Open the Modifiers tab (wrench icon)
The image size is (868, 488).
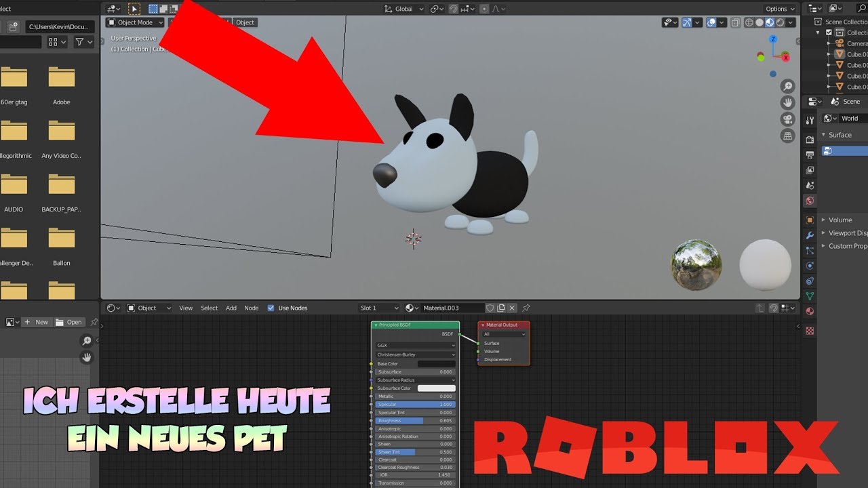pos(810,236)
